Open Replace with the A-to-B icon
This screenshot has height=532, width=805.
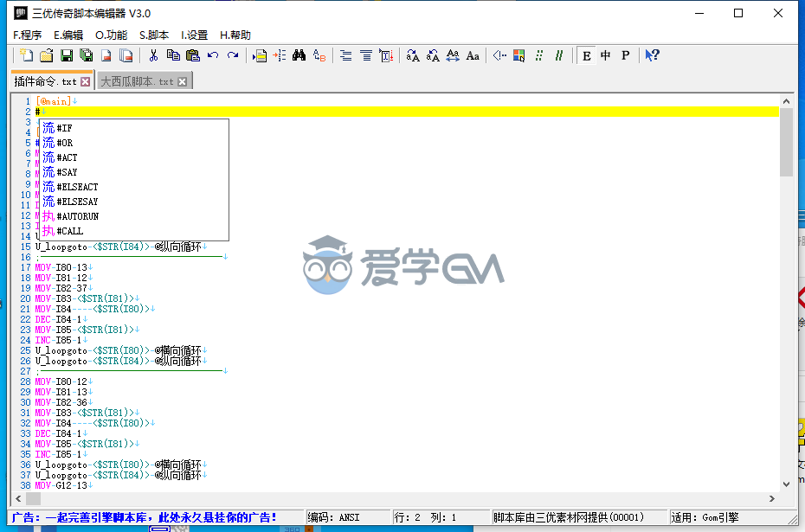[x=319, y=55]
